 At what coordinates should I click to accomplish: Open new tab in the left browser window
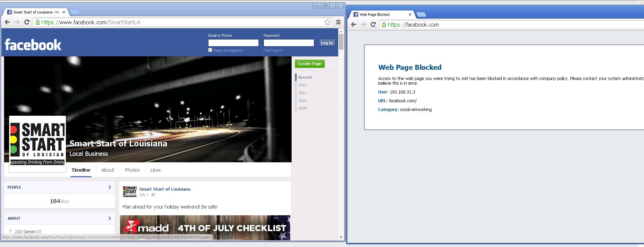pos(75,12)
